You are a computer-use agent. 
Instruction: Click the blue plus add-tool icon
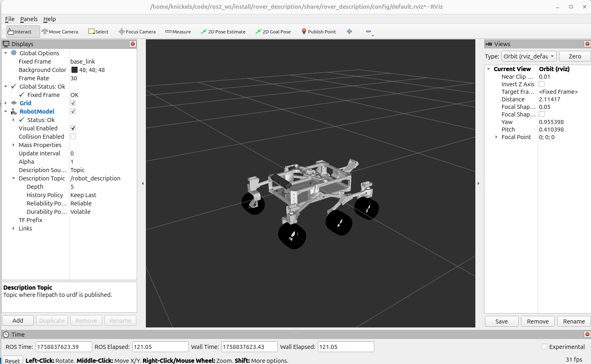pos(349,31)
